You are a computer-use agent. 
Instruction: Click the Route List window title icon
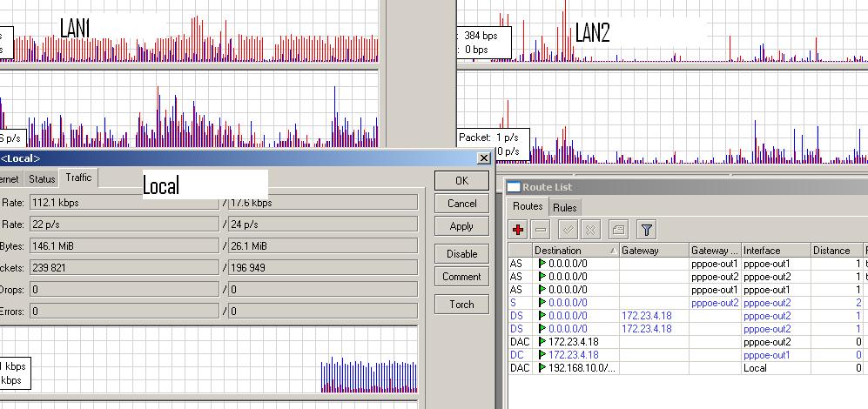tap(514, 187)
